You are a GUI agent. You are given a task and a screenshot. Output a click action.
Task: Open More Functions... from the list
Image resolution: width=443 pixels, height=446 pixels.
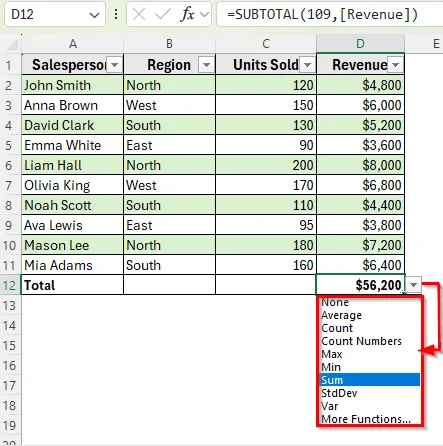pyautogui.click(x=370, y=419)
